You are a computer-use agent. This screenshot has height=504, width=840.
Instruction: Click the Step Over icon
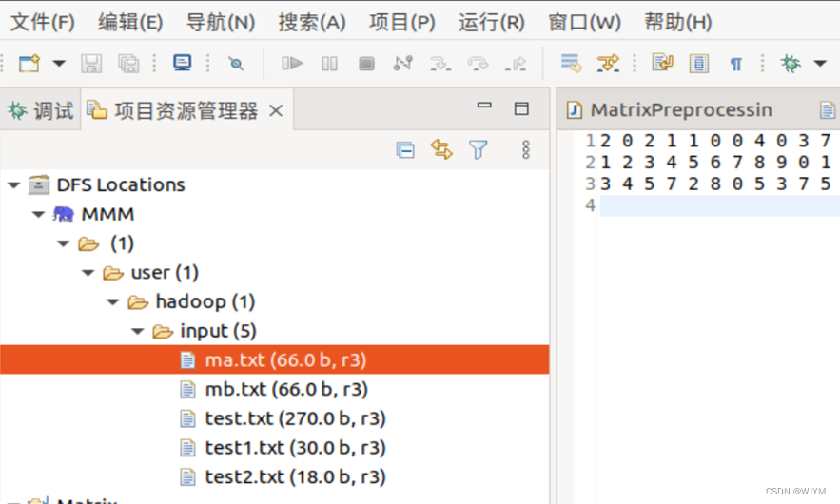pos(478,64)
